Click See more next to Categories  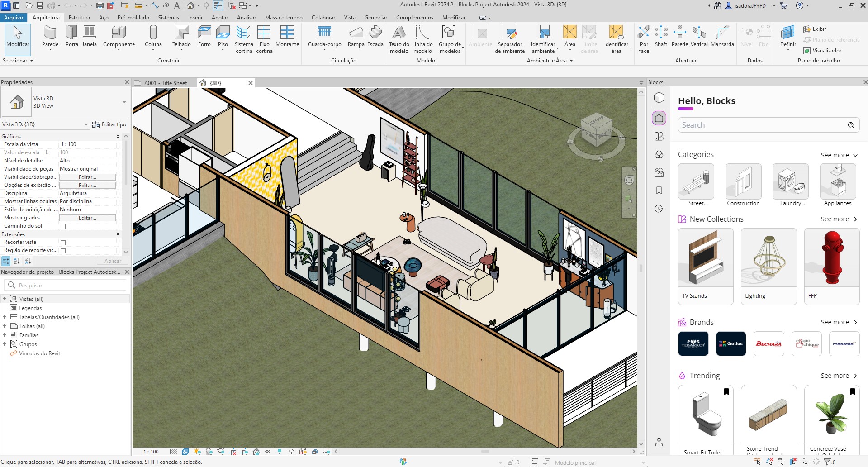[839, 155]
